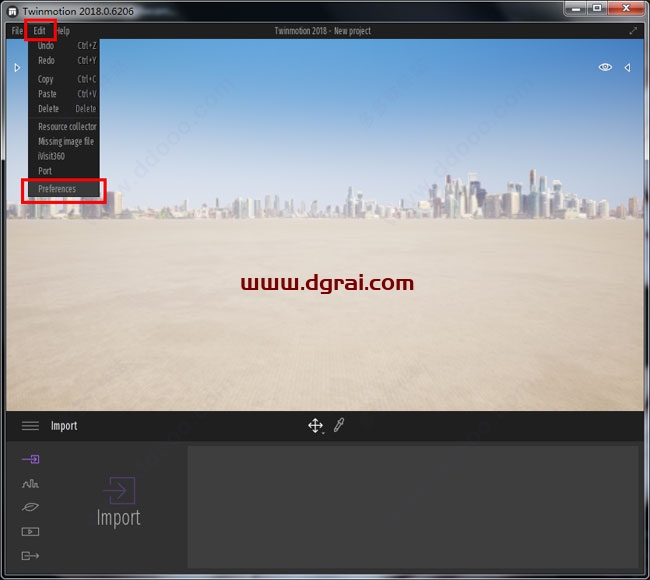Open the File menu

pyautogui.click(x=16, y=31)
